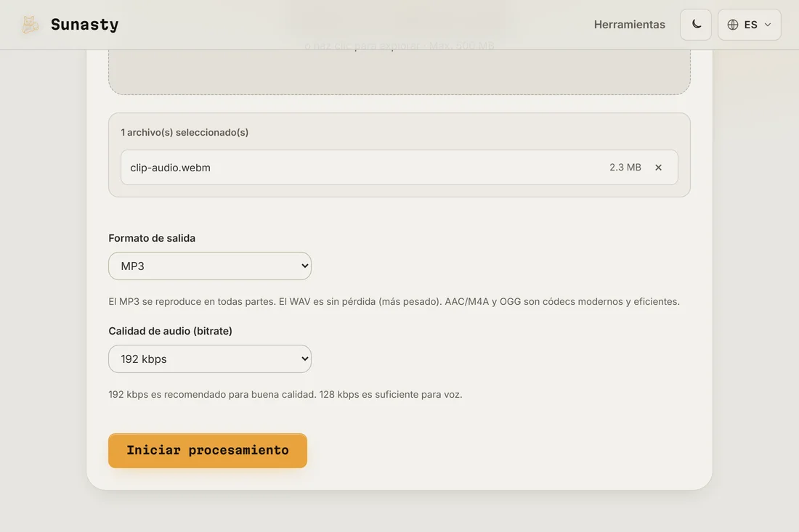Open the Formato de salida MP3 dropdown

(210, 266)
